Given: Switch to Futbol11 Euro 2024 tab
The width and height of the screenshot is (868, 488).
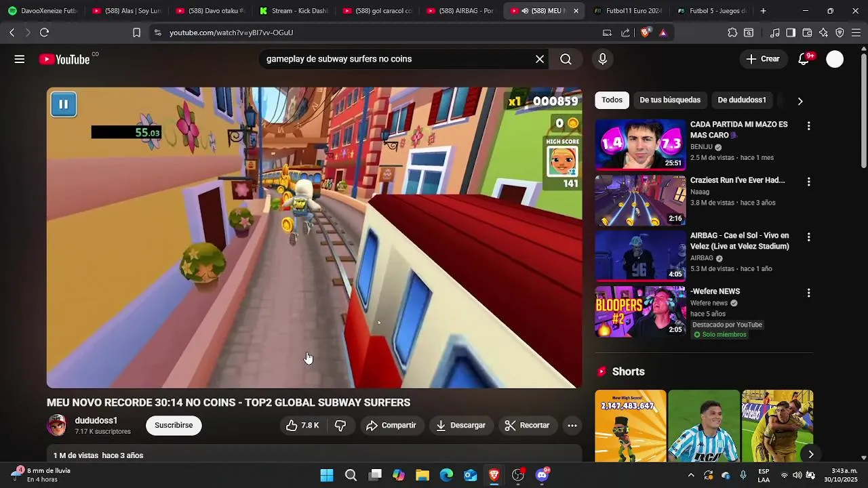Looking at the screenshot, I should 627,11.
